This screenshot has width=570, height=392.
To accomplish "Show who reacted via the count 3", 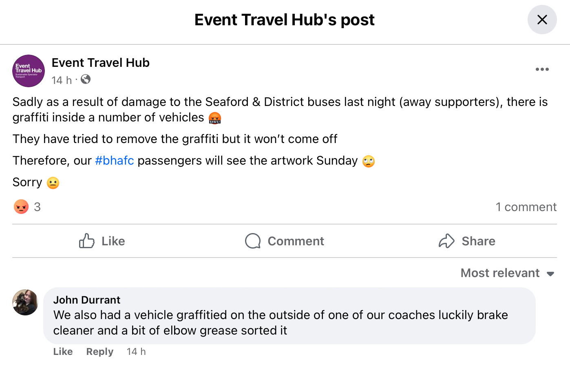I will (38, 207).
